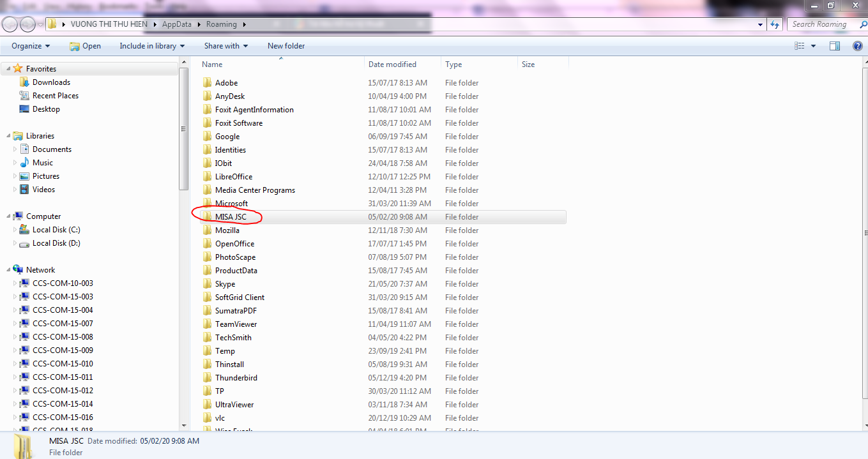Click the change view icon

pos(799,46)
